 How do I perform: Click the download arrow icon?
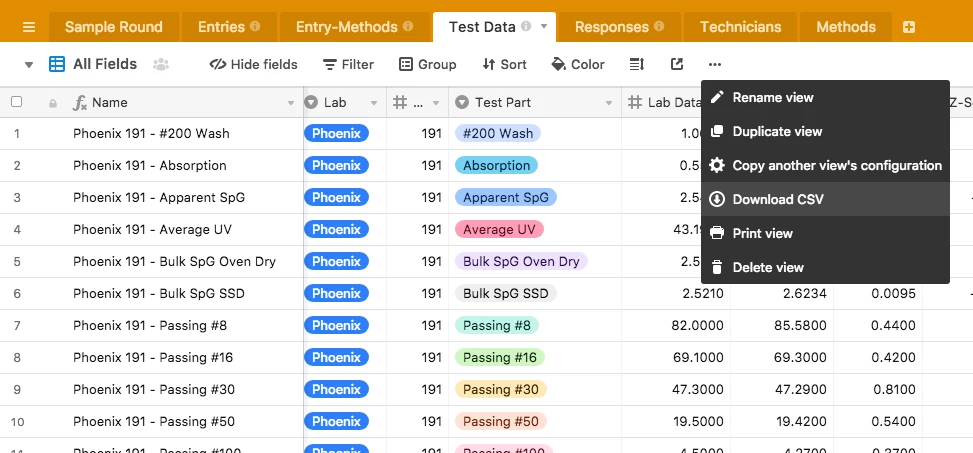[x=717, y=199]
